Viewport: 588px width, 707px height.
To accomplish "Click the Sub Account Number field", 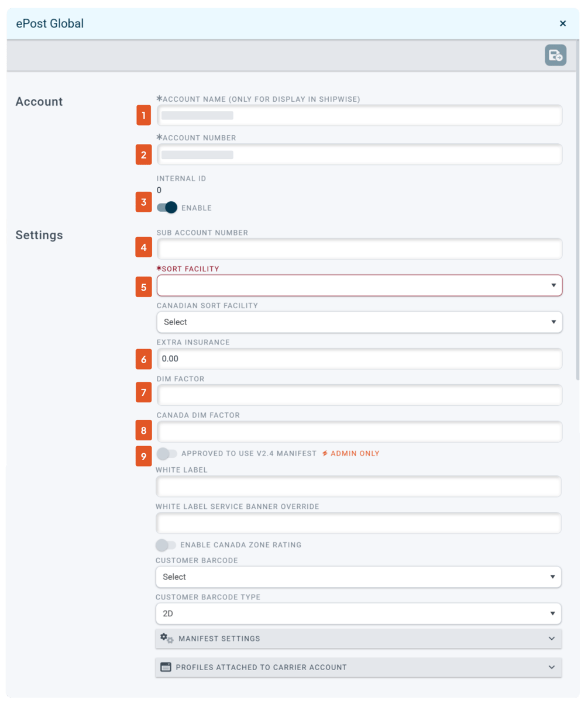I will coord(359,249).
